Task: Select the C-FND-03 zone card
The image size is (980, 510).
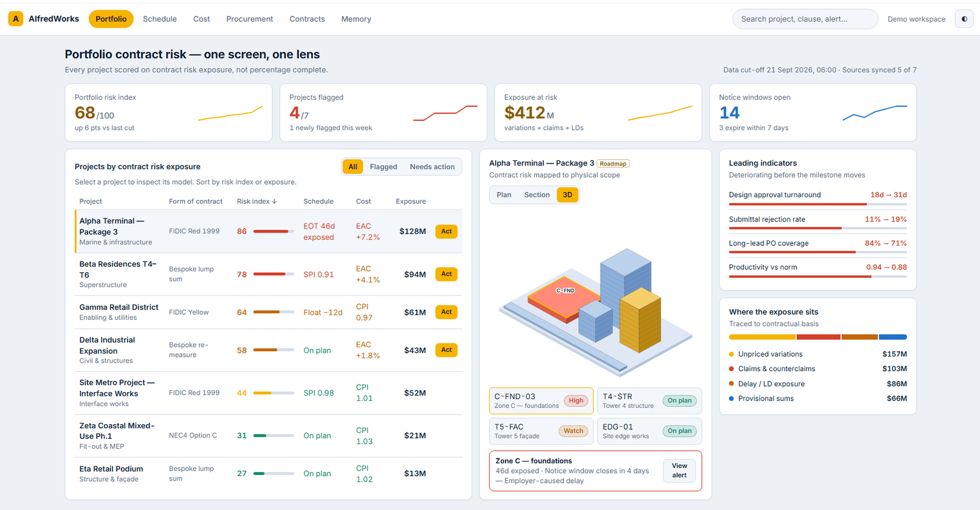Action: tap(541, 401)
